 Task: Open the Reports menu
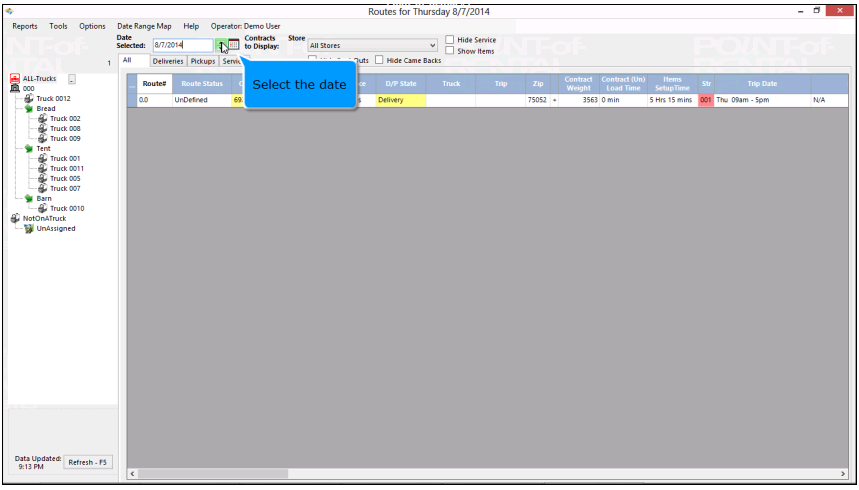click(x=26, y=26)
